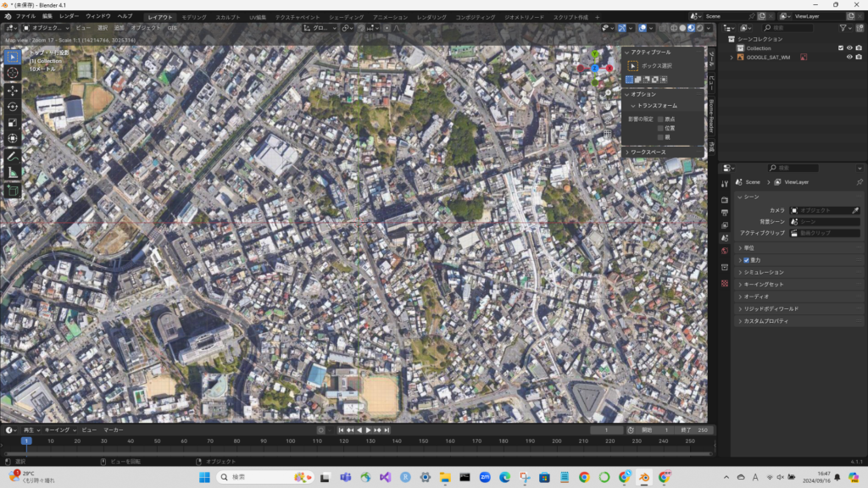Activate the 3D Cursor tool
Screen dimensions: 868x488
[x=13, y=73]
